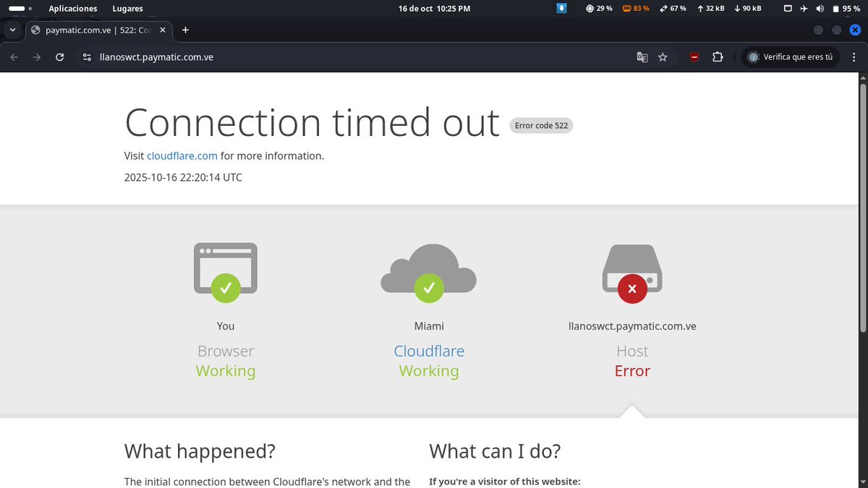868x488 pixels.
Task: Click the cloud icon above Miami
Action: tap(429, 273)
